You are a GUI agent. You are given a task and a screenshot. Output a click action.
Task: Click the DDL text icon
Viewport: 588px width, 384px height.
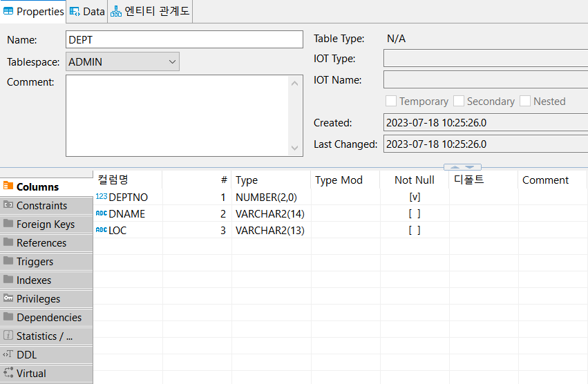8,354
